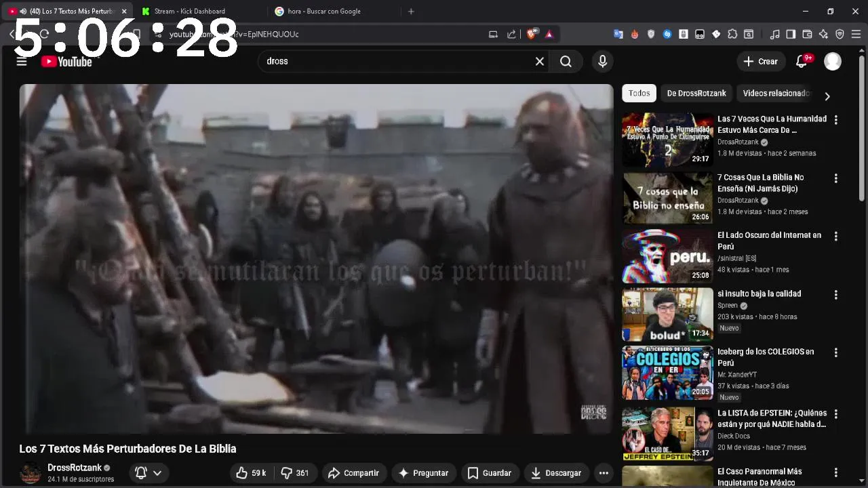This screenshot has width=868, height=488.
Task: Open options for 'El Lado Oscuro del Internet en Perú'
Action: point(835,237)
